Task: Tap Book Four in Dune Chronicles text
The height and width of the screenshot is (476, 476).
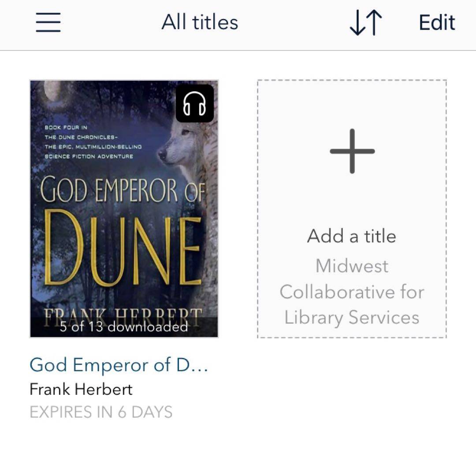Action: pyautogui.click(x=93, y=142)
